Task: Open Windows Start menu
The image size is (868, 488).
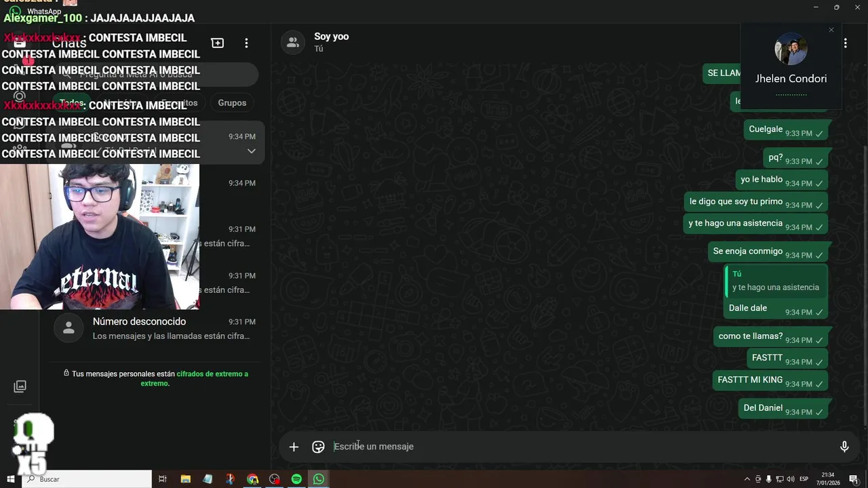Action: (x=10, y=479)
